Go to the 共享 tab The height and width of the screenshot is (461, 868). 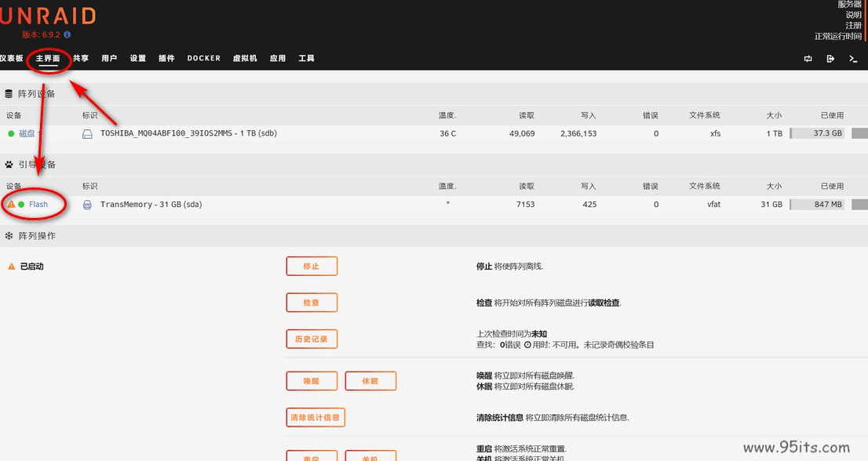[81, 59]
